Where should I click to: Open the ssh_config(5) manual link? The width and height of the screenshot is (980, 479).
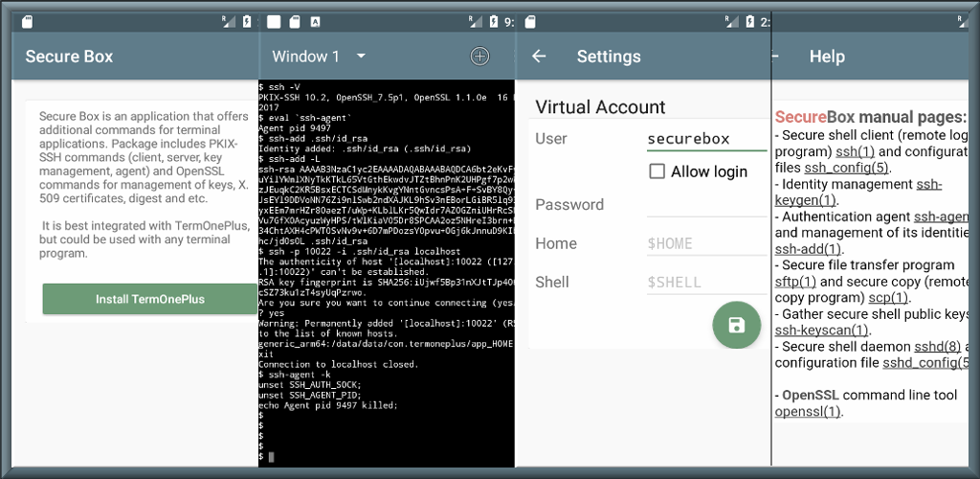[x=844, y=168]
